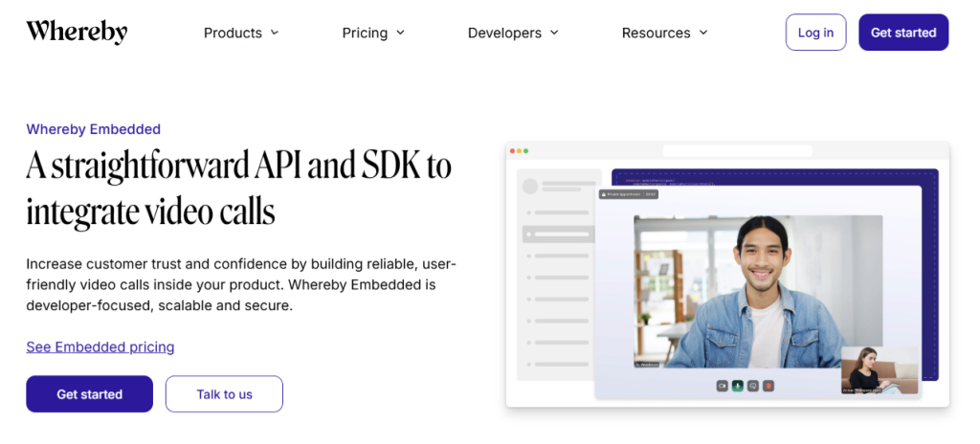Click Get started in the top navigation
Image resolution: width=980 pixels, height=444 pixels.
(x=903, y=33)
